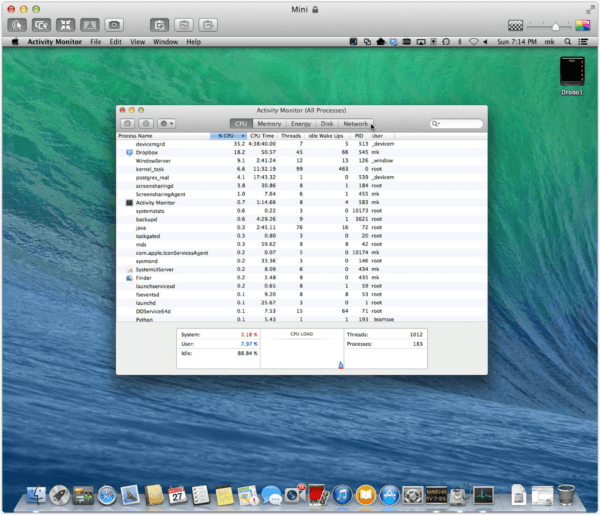This screenshot has height=515, width=600.
Task: Click the get clipboard toolbar icon
Action: (184, 25)
